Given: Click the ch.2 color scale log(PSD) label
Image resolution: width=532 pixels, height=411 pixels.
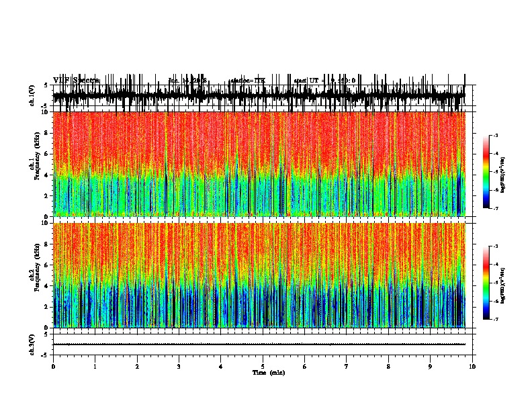Looking at the screenshot, I should pyautogui.click(x=503, y=285).
